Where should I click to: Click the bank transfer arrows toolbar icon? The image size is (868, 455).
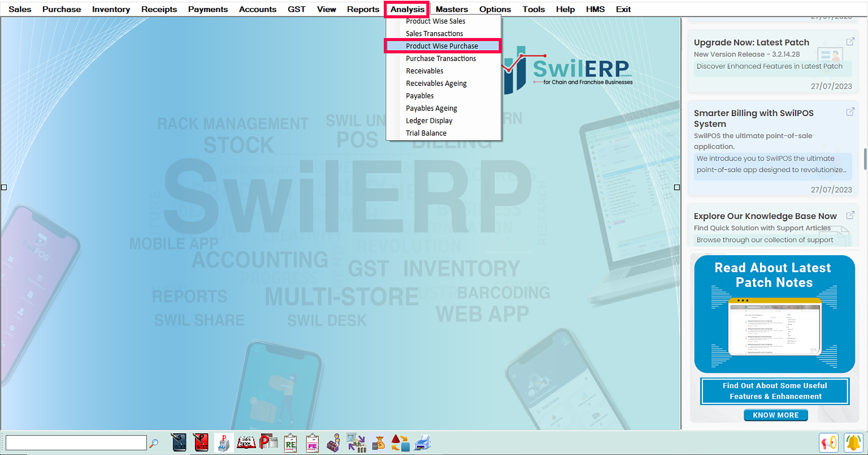coord(356,442)
